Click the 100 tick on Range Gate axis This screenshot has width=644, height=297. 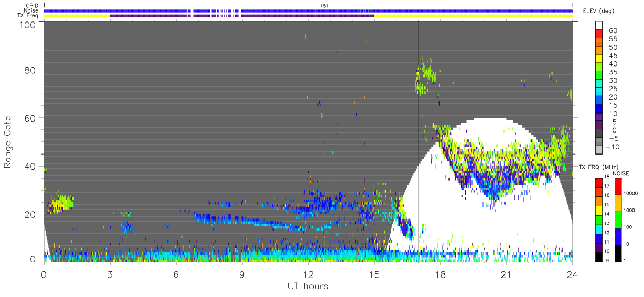point(28,24)
